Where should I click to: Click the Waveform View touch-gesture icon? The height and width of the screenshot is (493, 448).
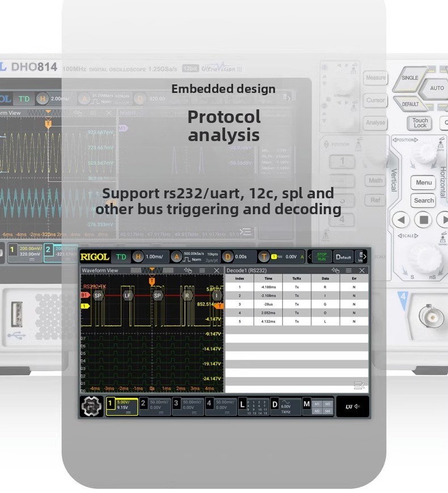click(188, 270)
